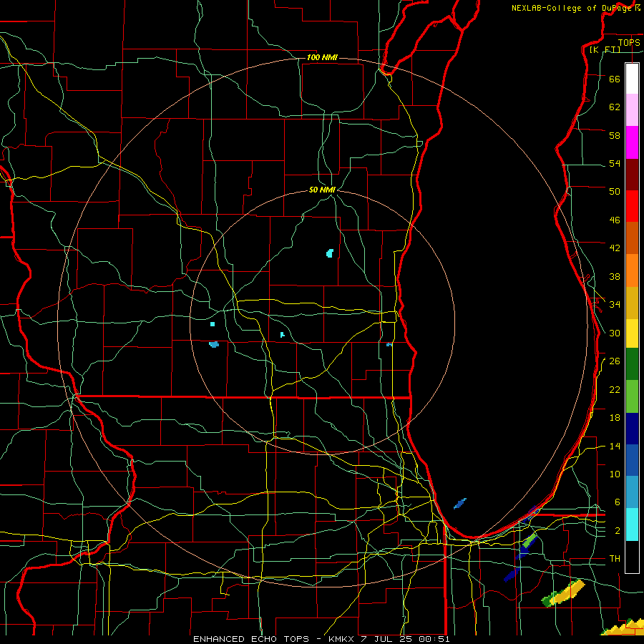The width and height of the screenshot is (644, 644).
Task: Pick the magenta legend color swatch
Action: (x=632, y=142)
